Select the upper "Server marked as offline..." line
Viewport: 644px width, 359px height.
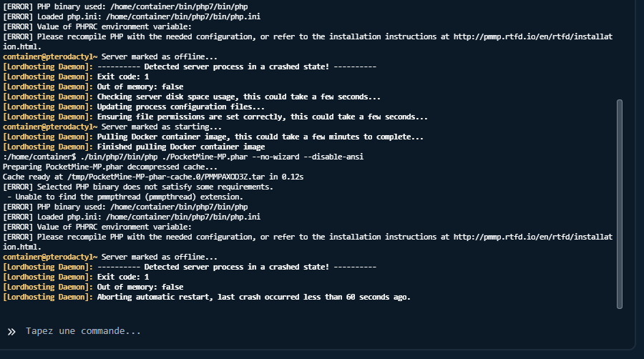click(x=110, y=56)
